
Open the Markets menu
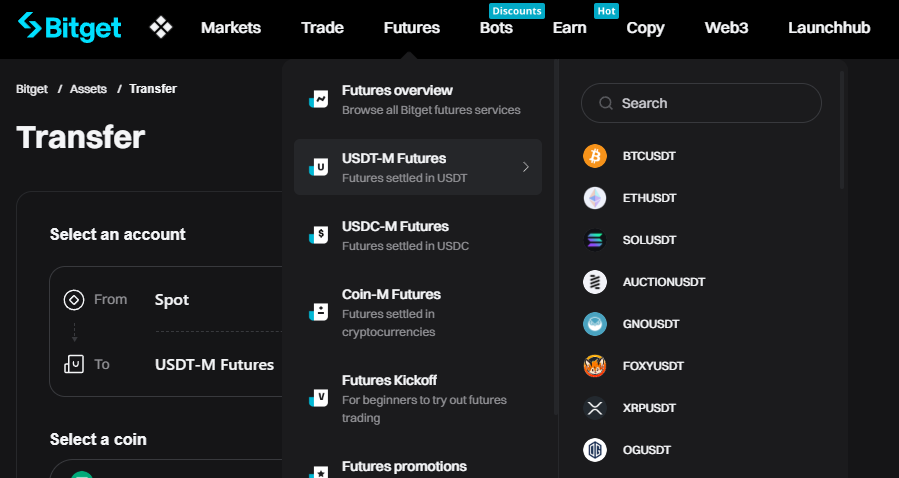[230, 28]
